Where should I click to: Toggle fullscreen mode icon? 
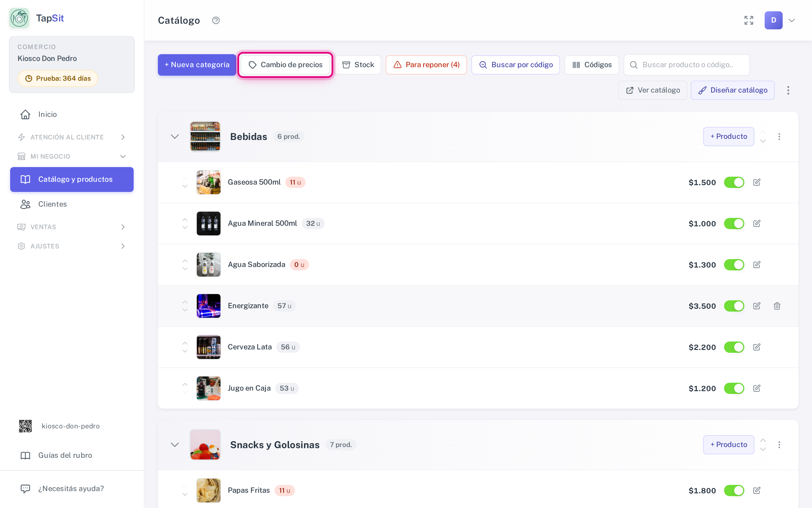(x=749, y=21)
